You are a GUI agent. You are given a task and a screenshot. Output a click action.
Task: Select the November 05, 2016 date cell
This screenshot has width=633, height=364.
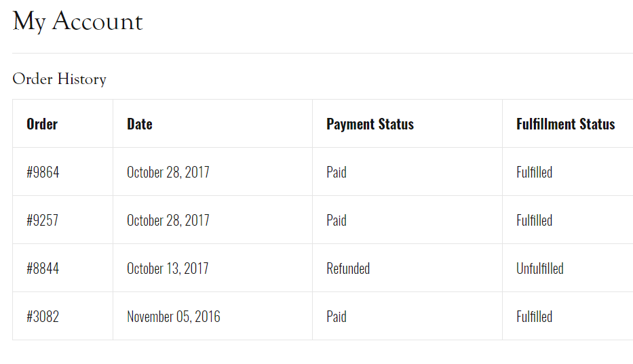point(174,317)
